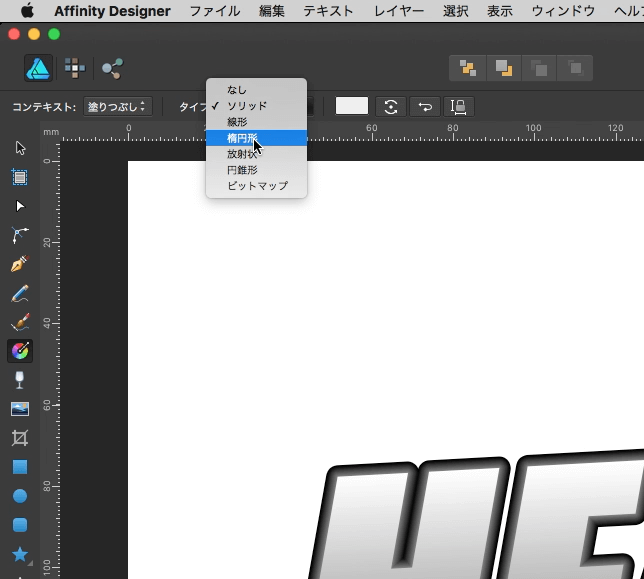Choose 線形 from the type menu
644x579 pixels.
pos(256,122)
